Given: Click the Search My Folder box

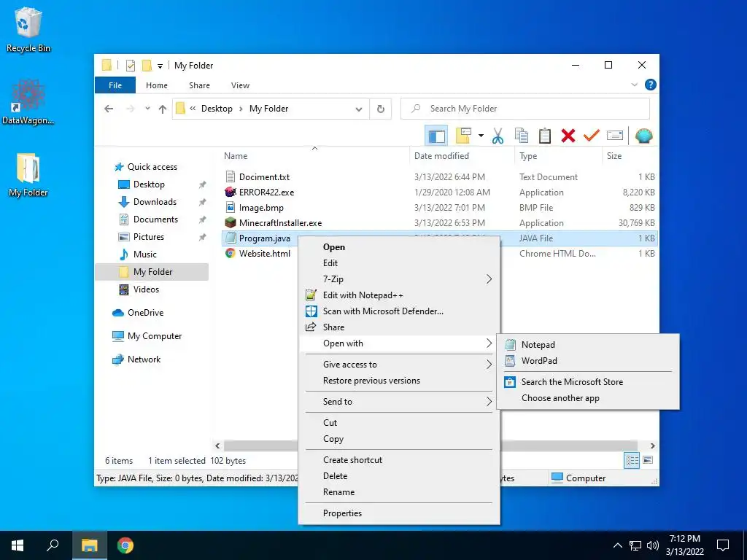Looking at the screenshot, I should pyautogui.click(x=525, y=109).
